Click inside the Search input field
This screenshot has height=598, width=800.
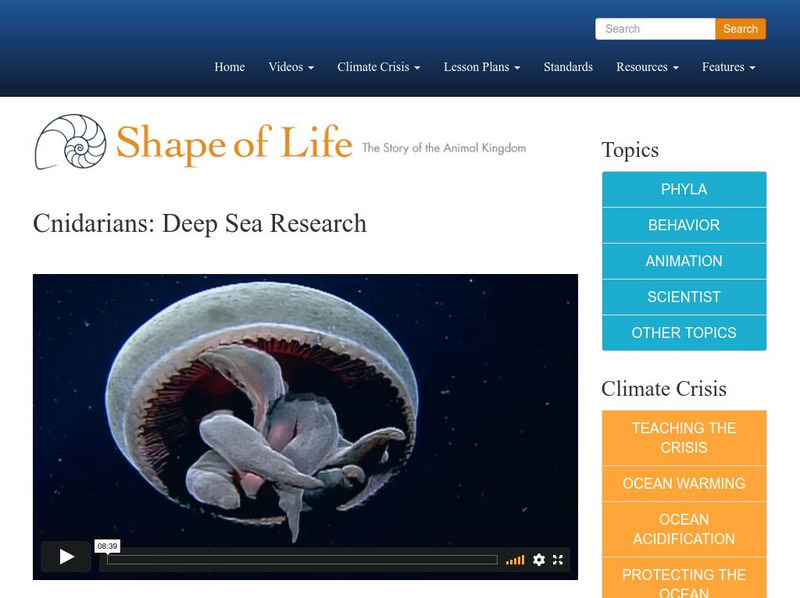click(655, 28)
